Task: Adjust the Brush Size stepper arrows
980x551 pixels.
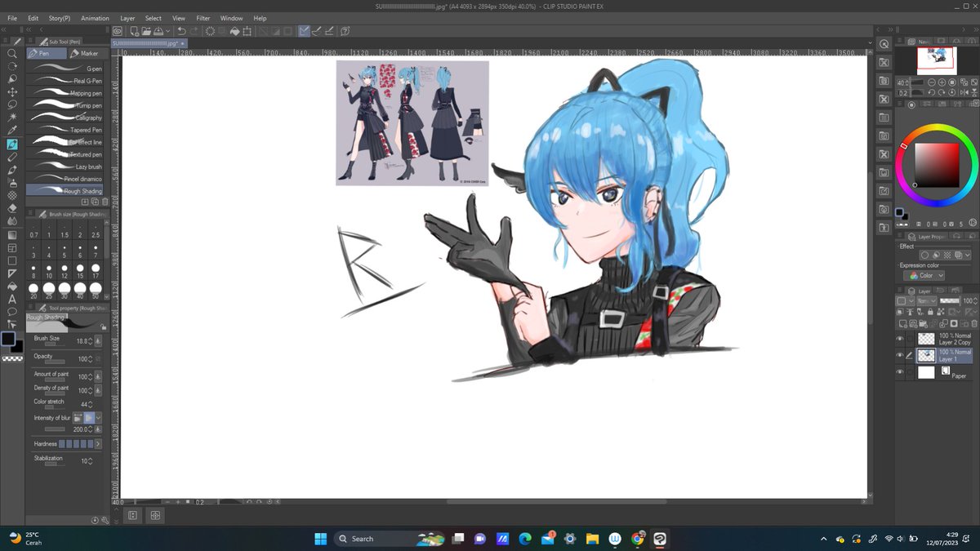Action: pyautogui.click(x=90, y=341)
